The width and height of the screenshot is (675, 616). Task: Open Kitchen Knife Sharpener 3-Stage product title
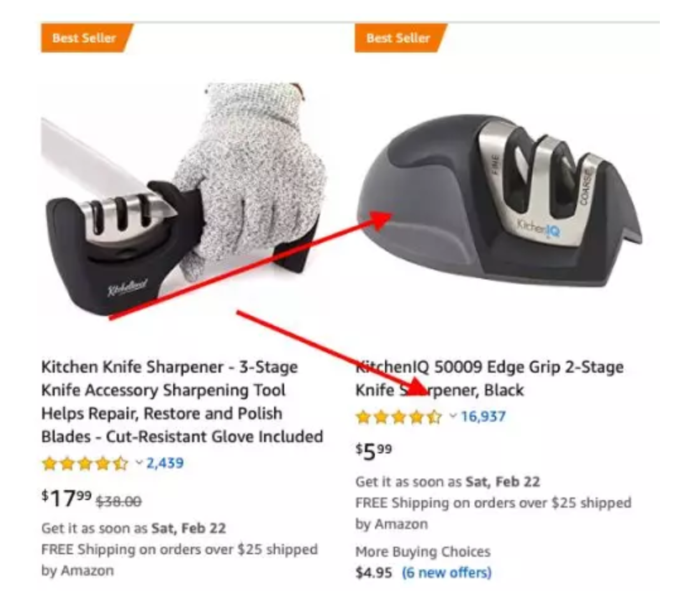coord(182,402)
